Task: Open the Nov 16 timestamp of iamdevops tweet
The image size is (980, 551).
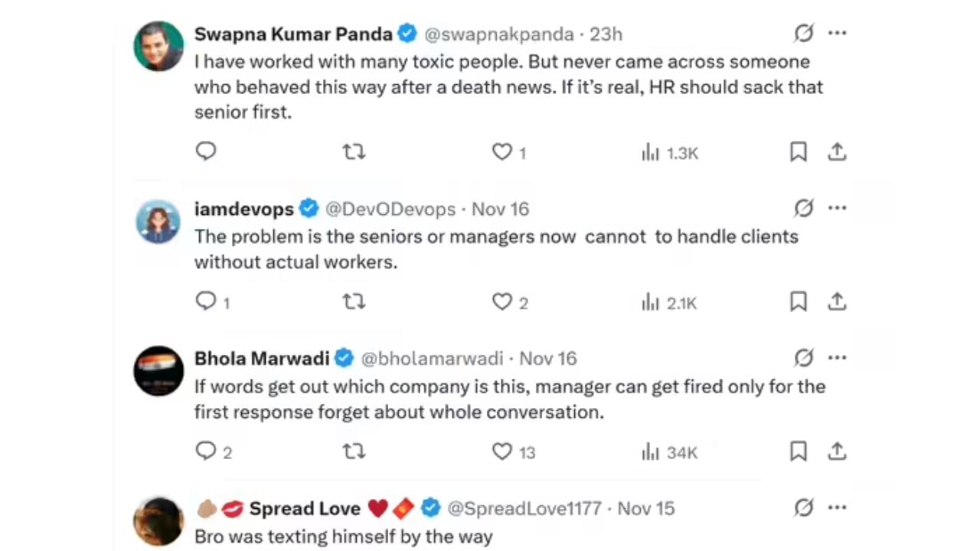Action: 500,209
